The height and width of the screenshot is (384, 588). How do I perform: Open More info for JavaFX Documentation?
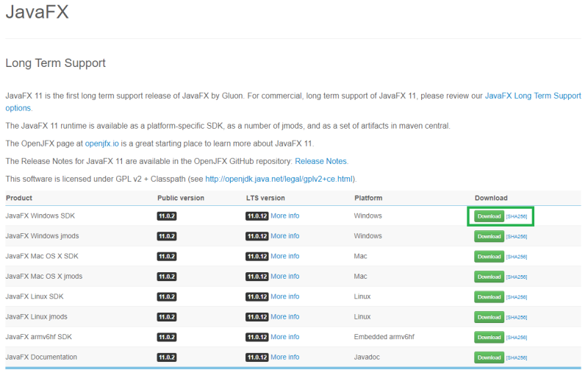click(285, 357)
